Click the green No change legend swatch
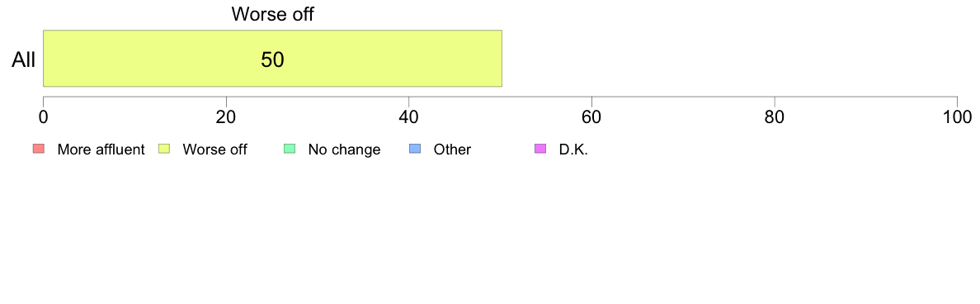980x304 pixels. (290, 149)
